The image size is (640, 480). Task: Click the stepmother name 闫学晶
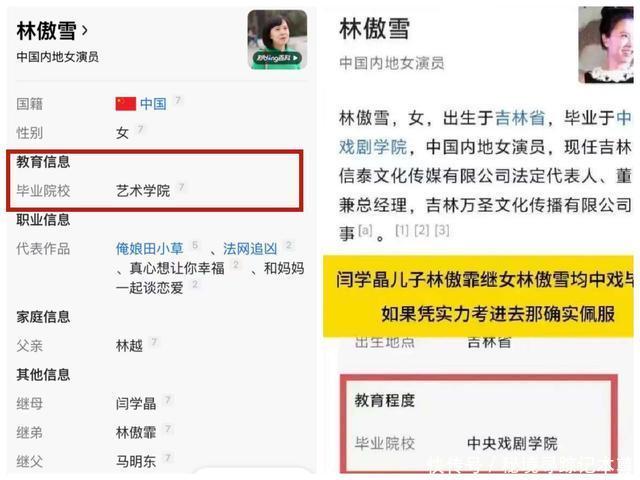[x=136, y=404]
